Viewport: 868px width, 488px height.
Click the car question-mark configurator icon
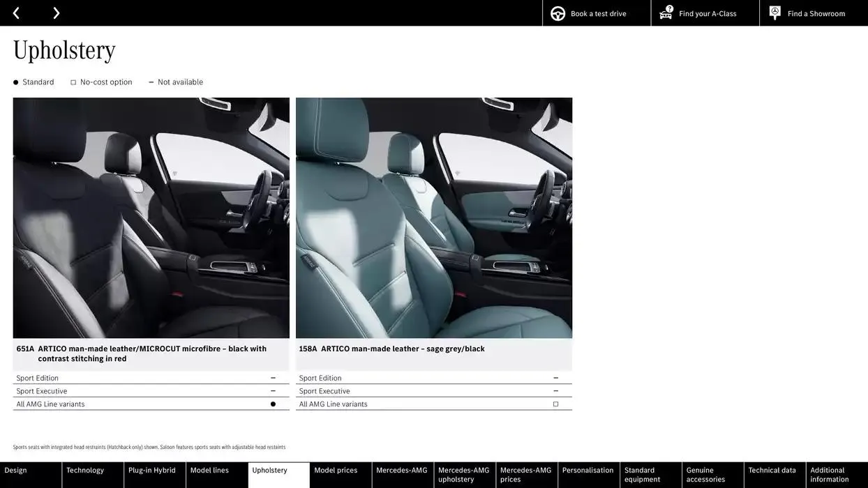[666, 13]
